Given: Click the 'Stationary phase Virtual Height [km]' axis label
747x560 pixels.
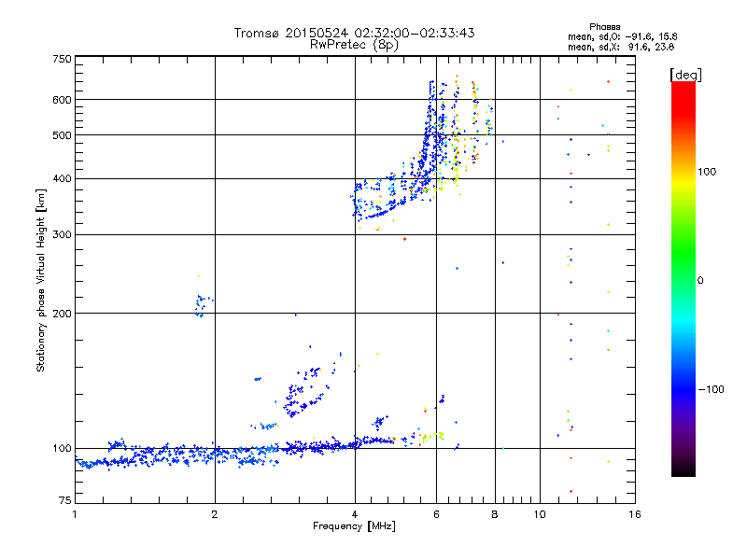Looking at the screenshot, I should (41, 281).
